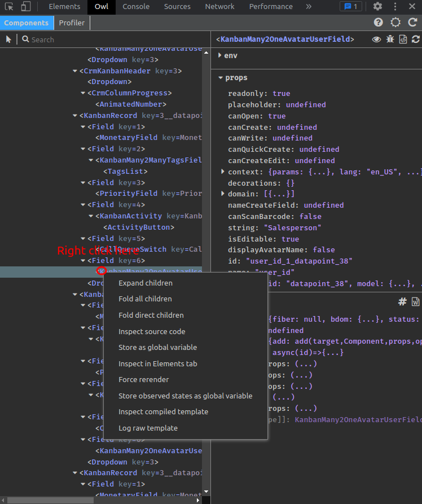Toggle the Owl dark/light theme icon
Image resolution: width=422 pixels, height=504 pixels.
[x=395, y=22]
